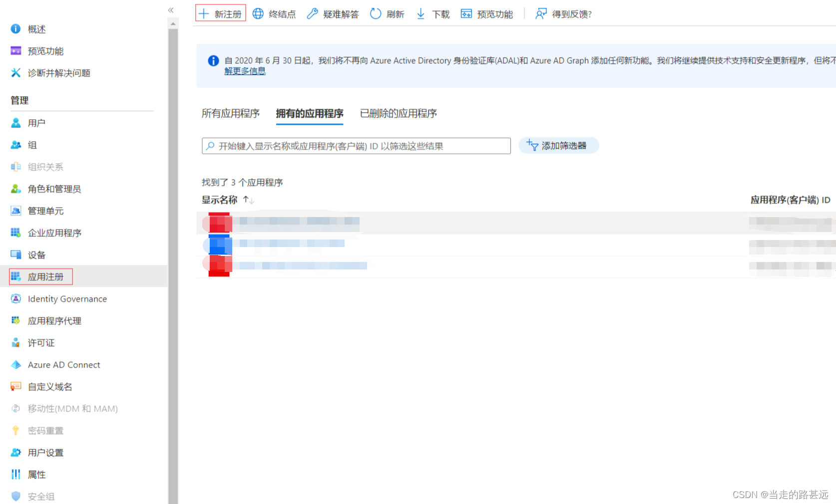Click the 下载 download toolbar item
This screenshot has height=504, width=836.
433,14
